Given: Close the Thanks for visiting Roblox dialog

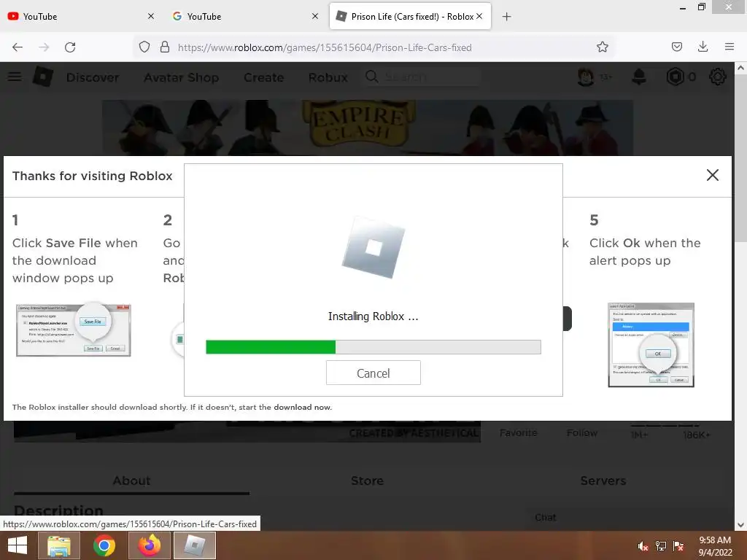Looking at the screenshot, I should pos(712,175).
